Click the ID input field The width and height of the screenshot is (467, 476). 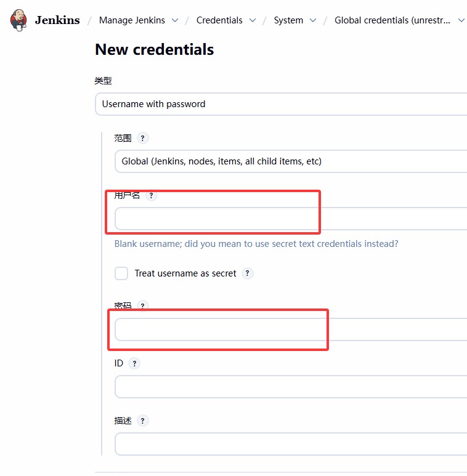click(291, 387)
